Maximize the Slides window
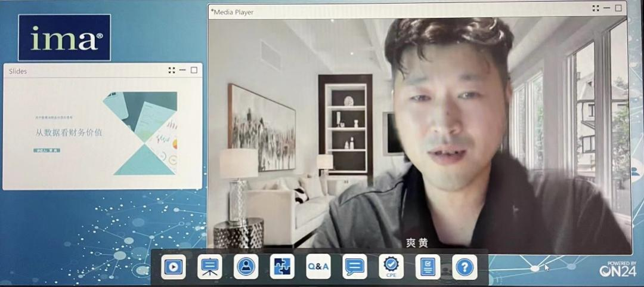The width and height of the screenshot is (644, 287). [x=194, y=70]
